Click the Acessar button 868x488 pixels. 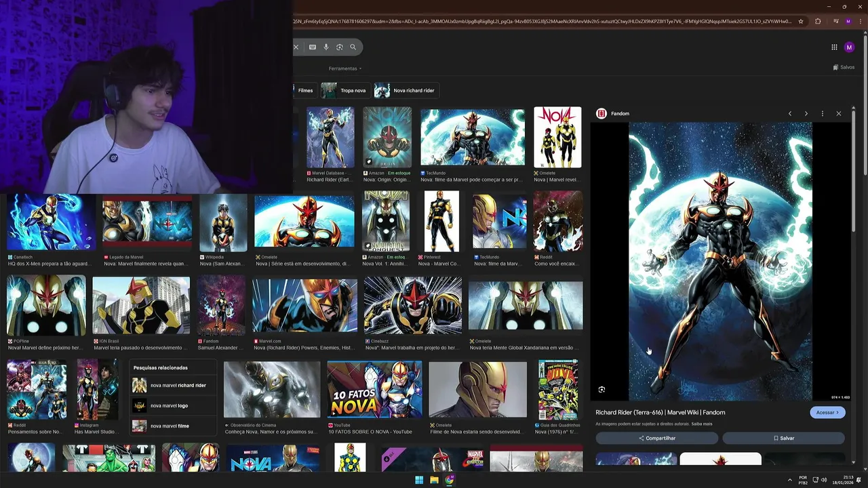[x=827, y=412]
